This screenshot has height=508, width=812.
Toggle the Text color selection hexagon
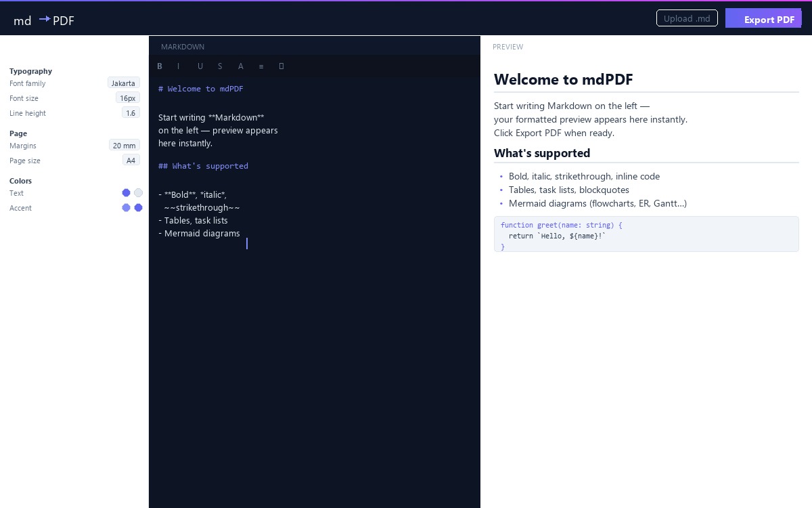[x=126, y=192]
